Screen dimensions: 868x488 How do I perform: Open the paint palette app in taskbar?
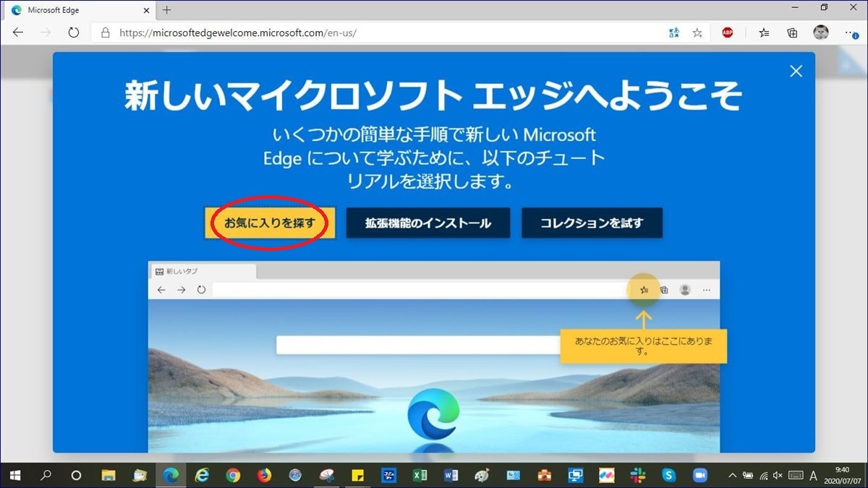pyautogui.click(x=482, y=475)
